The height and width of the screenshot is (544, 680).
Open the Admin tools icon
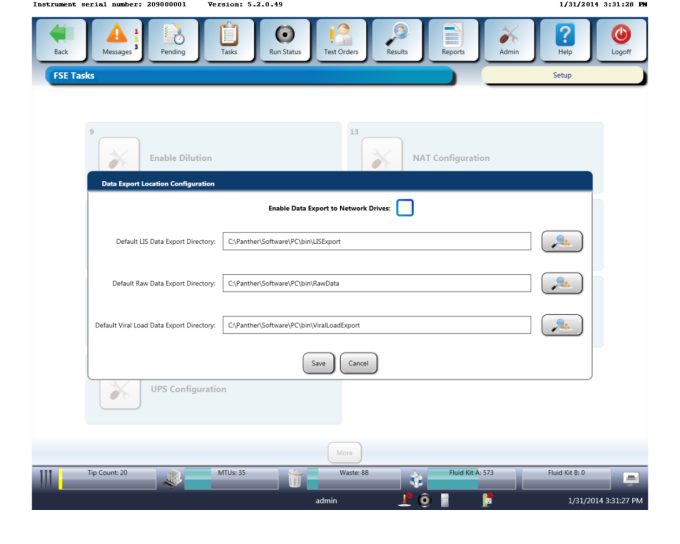pyautogui.click(x=509, y=38)
